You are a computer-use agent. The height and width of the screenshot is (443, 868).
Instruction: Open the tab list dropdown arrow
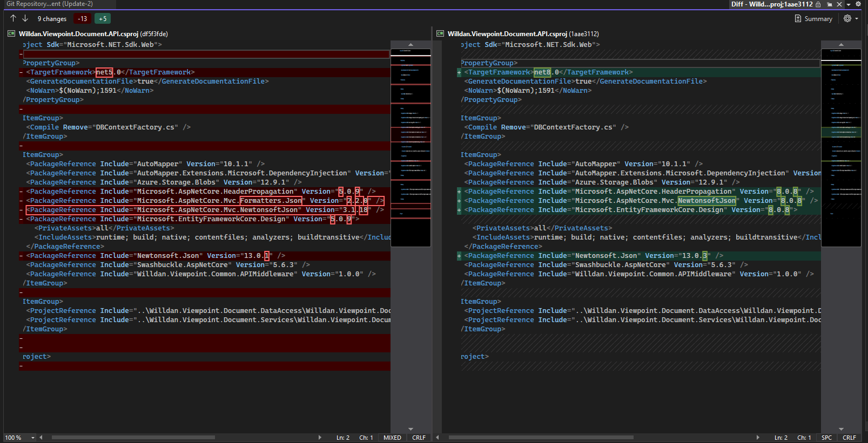849,4
